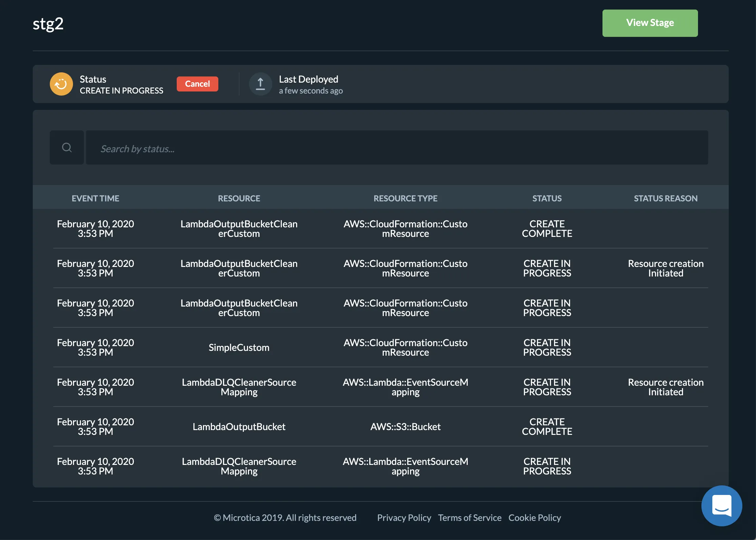Click the Last Deployed upload icon
Screen dimensions: 756x540
[x=260, y=84]
